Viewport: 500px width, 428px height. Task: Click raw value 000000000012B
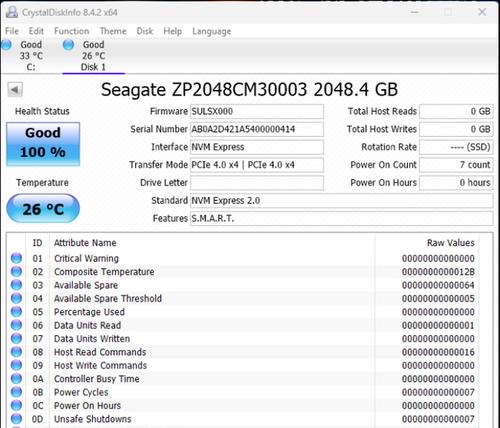[x=438, y=272]
